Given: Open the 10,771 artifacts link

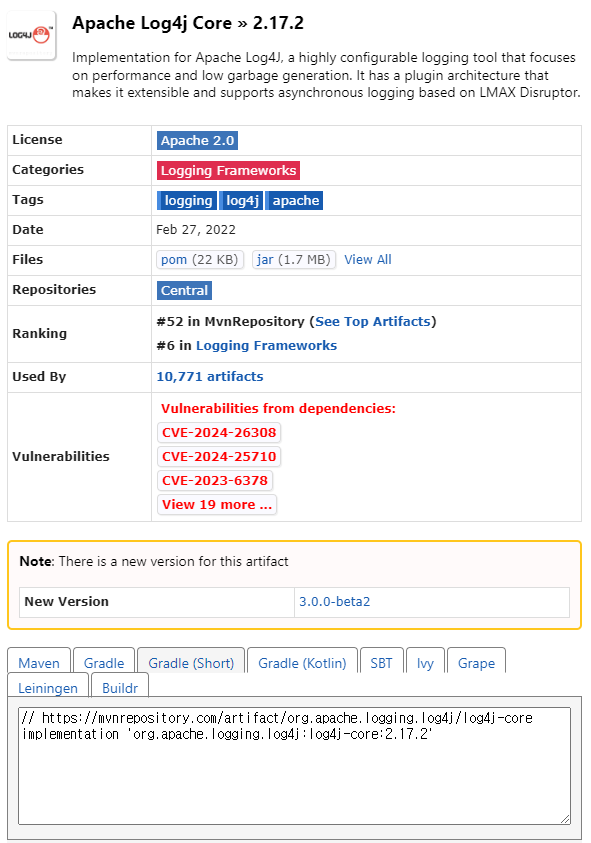Looking at the screenshot, I should (210, 376).
